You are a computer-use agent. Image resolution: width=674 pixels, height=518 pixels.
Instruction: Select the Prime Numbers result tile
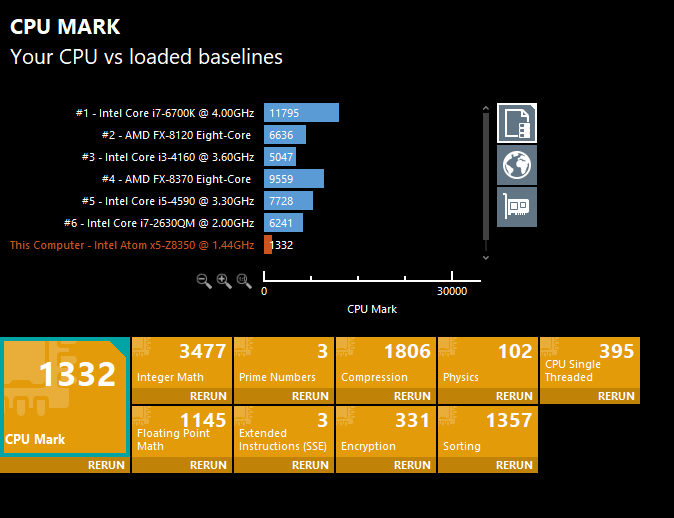tap(284, 363)
